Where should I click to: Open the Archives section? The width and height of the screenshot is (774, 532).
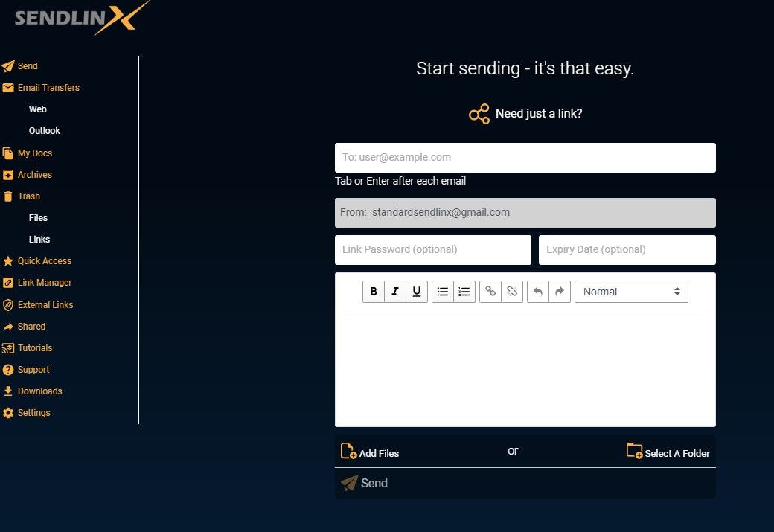pyautogui.click(x=33, y=174)
